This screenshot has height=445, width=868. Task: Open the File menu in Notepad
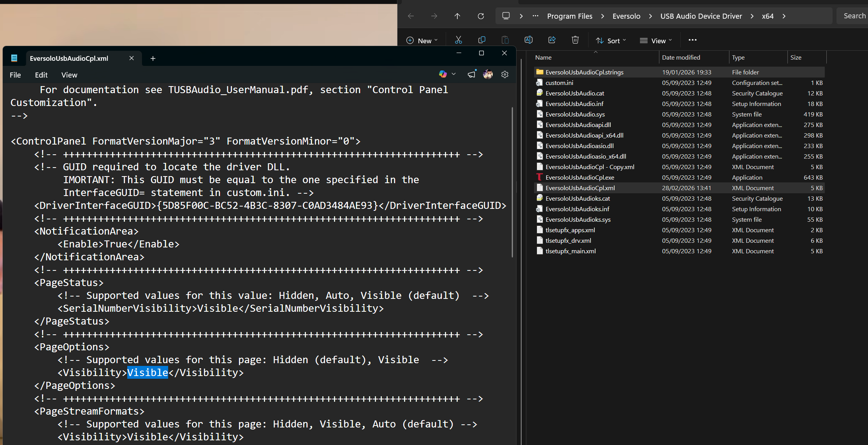pyautogui.click(x=15, y=75)
